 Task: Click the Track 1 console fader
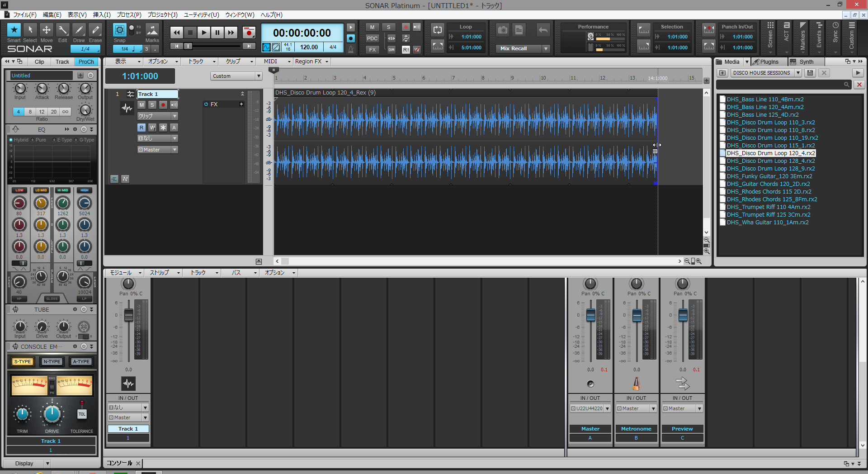point(129,315)
